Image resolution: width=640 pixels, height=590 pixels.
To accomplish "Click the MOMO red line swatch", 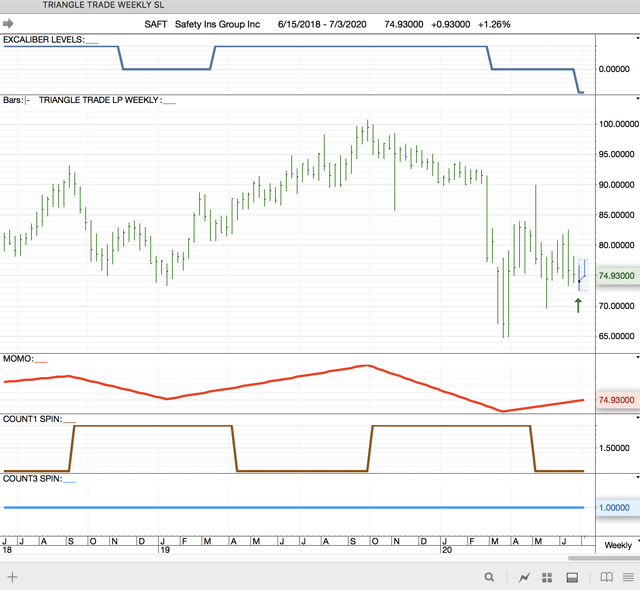I will coord(41,362).
